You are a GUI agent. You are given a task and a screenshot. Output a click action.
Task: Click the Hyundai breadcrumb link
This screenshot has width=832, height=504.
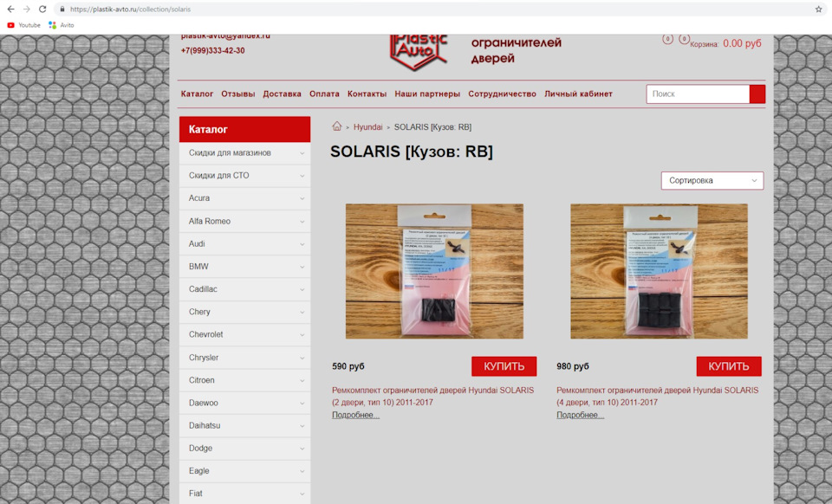click(367, 127)
